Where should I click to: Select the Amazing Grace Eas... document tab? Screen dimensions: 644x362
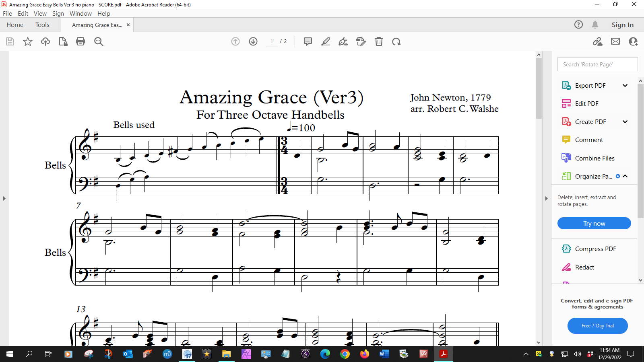97,25
